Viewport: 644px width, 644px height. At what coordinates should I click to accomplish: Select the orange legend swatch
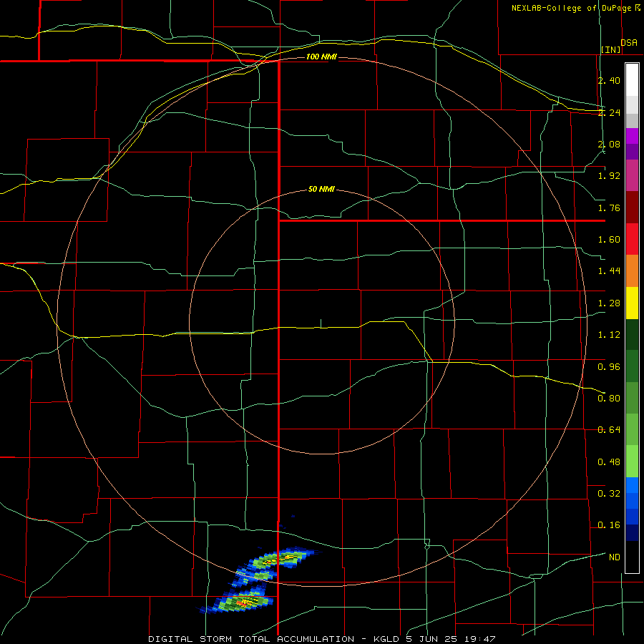(632, 271)
